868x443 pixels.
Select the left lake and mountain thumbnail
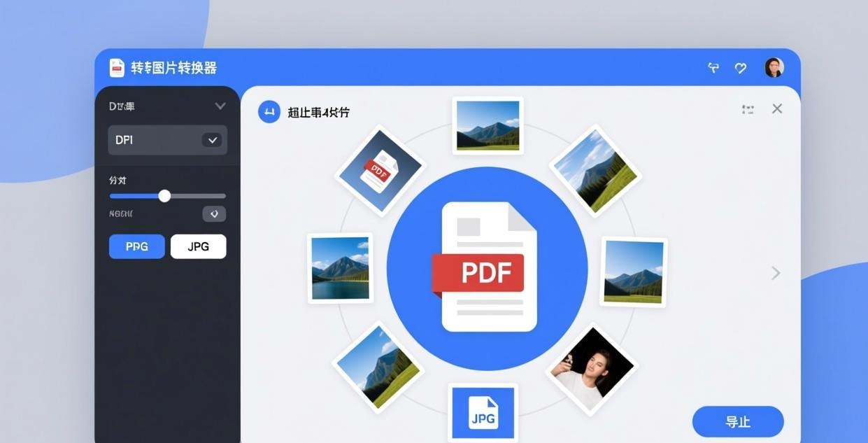(340, 269)
